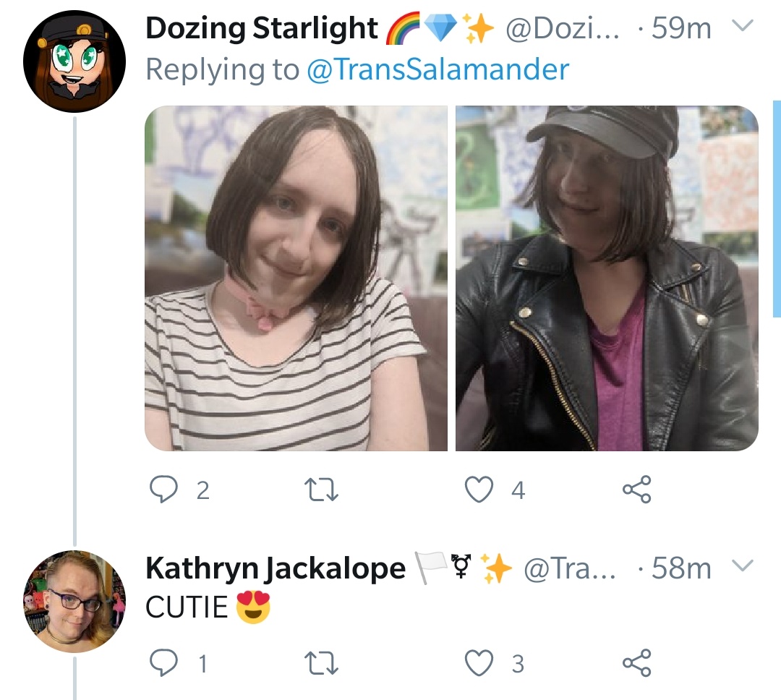The image size is (781, 700).
Task: Open the @TransSalamander mention link
Action: (438, 69)
